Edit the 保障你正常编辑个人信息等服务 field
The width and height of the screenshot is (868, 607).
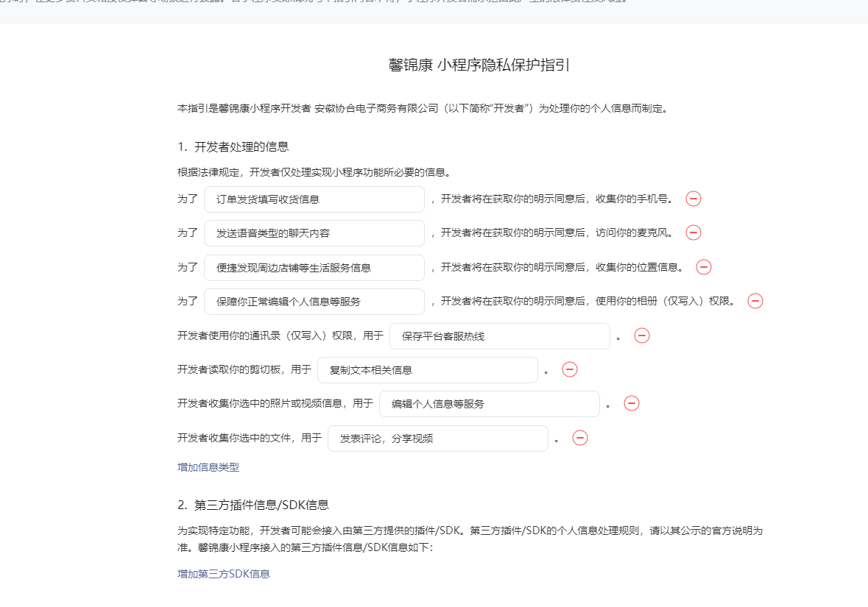pyautogui.click(x=314, y=302)
